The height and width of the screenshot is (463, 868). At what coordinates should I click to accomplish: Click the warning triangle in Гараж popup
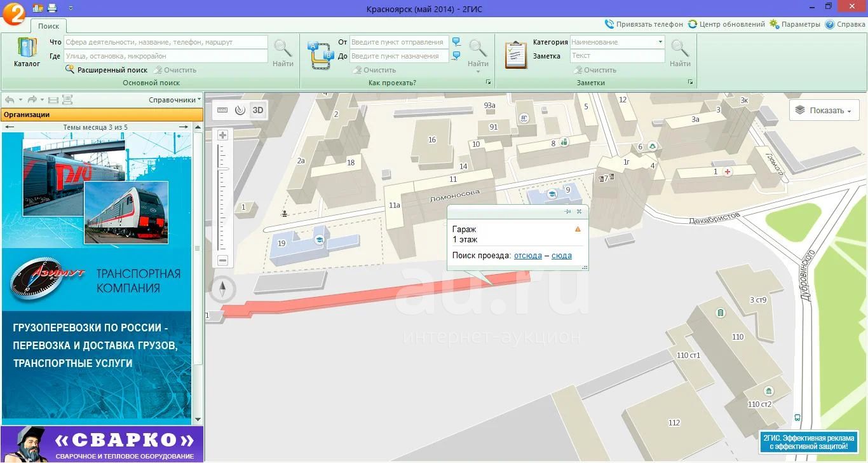578,229
